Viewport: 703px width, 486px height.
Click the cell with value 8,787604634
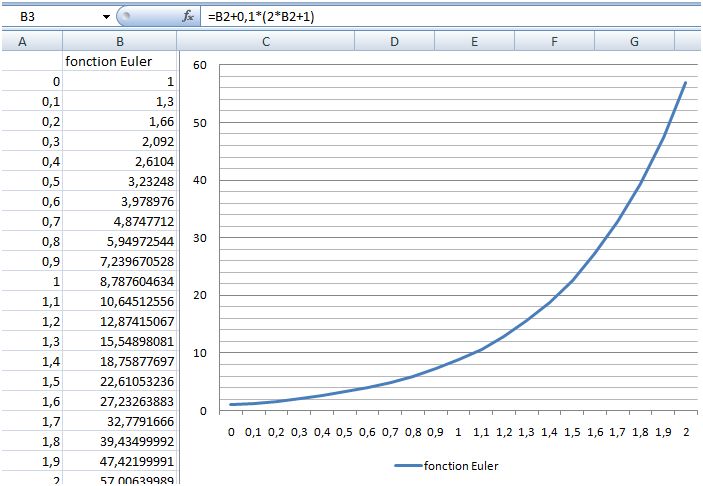coord(120,281)
